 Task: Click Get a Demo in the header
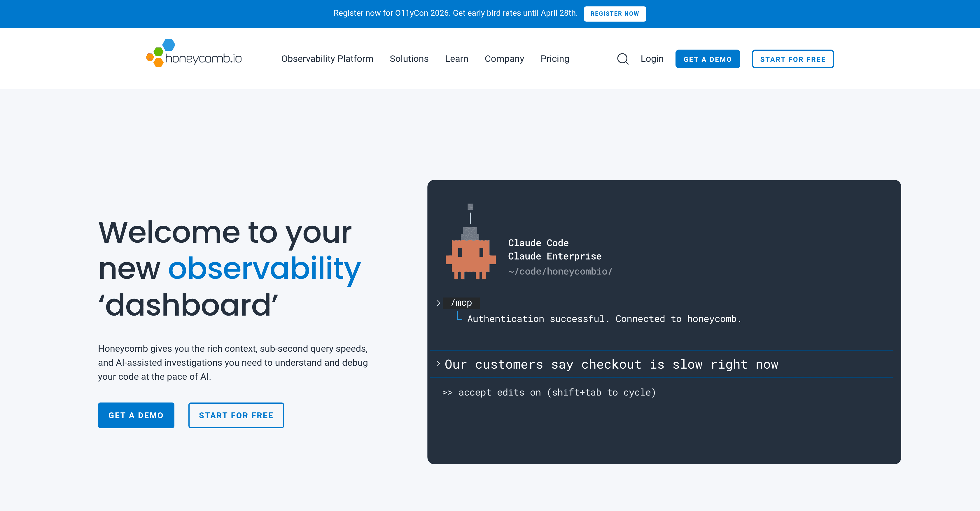click(707, 59)
